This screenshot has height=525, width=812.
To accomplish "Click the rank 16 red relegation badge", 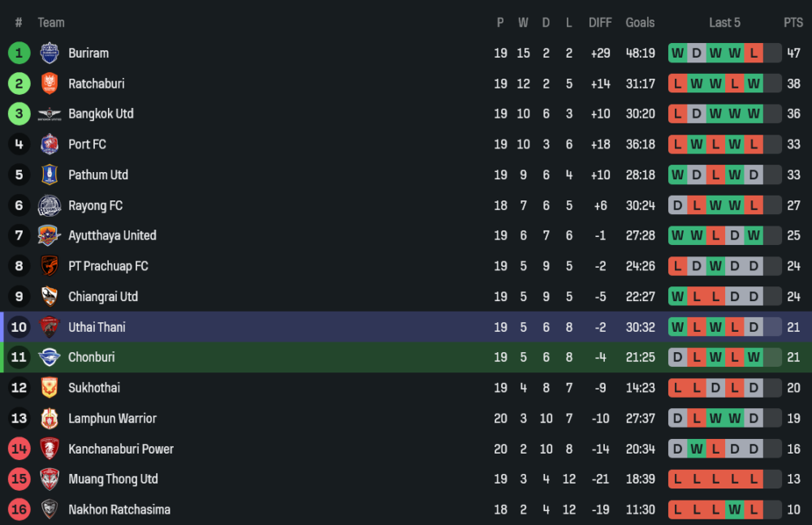I will pos(19,510).
